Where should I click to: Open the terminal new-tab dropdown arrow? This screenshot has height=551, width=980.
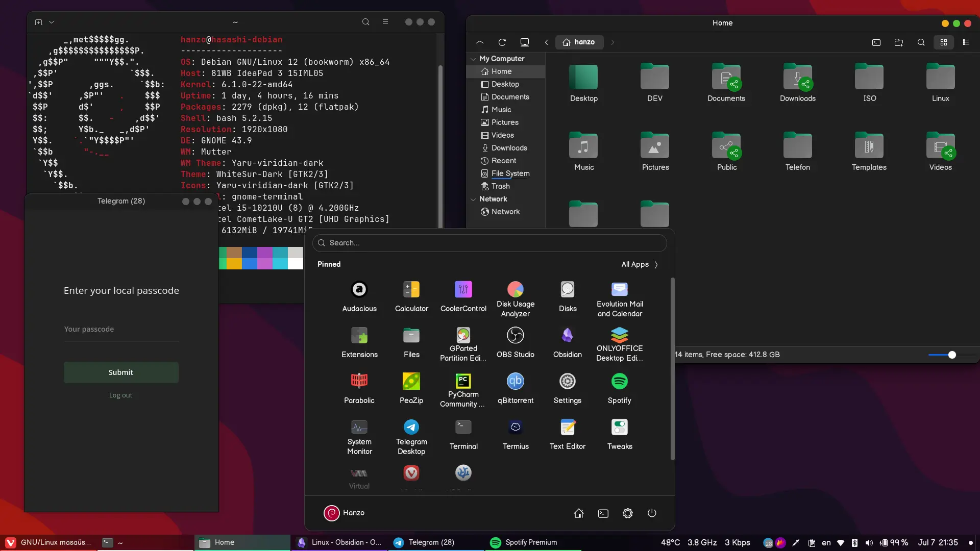52,22
